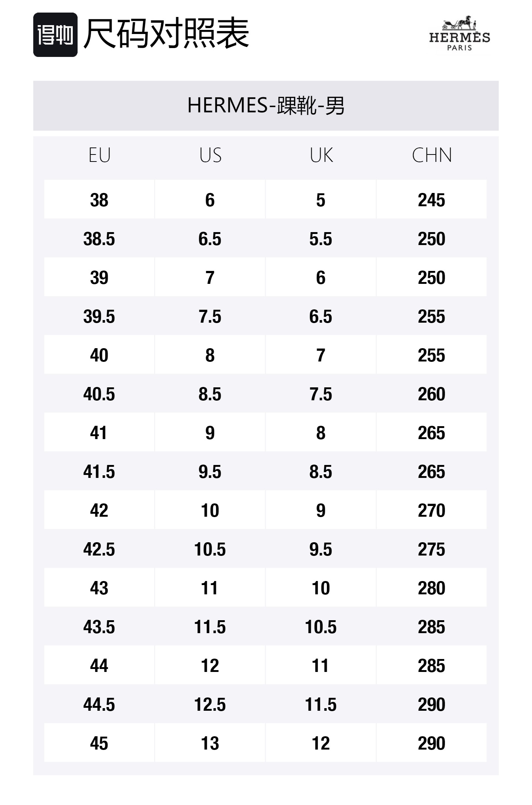Viewport: 532px width, 805px height.
Task: Click the EU column header
Action: (99, 155)
